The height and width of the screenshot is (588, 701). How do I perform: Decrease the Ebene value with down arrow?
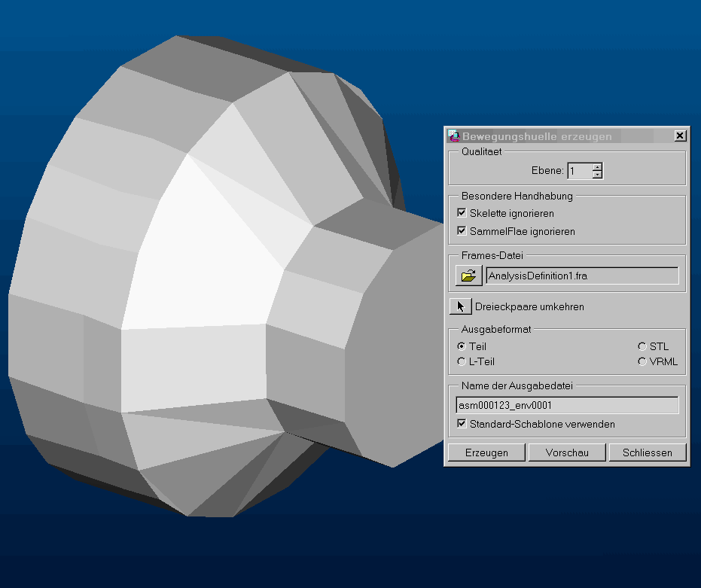click(597, 175)
